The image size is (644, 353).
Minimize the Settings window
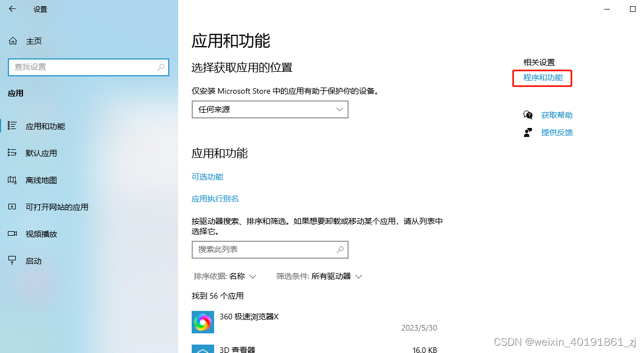pyautogui.click(x=606, y=9)
